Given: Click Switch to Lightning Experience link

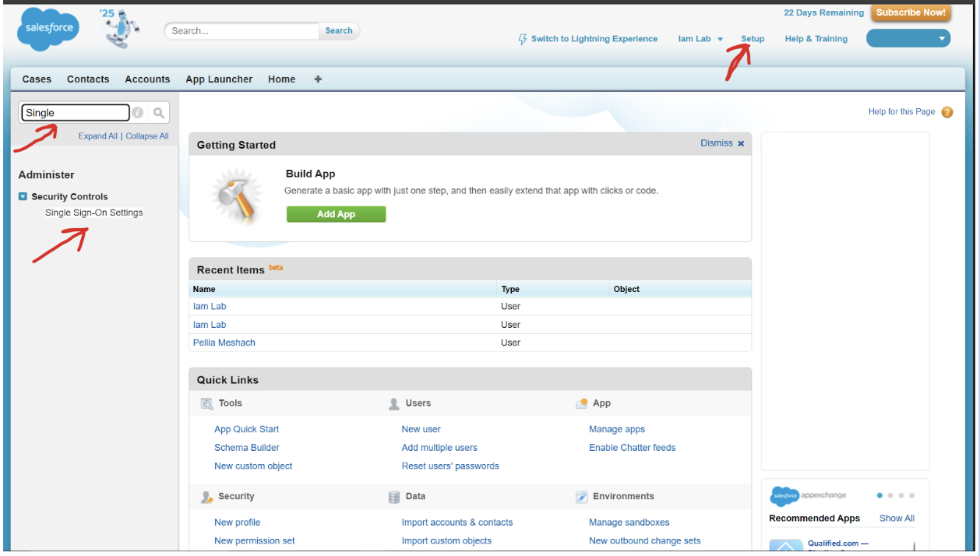Looking at the screenshot, I should pyautogui.click(x=594, y=39).
